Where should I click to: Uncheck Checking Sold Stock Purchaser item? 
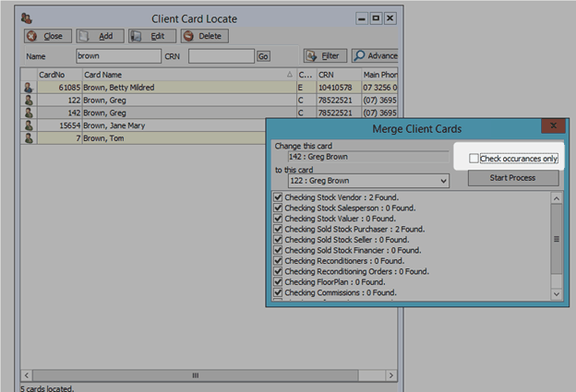[x=278, y=229]
